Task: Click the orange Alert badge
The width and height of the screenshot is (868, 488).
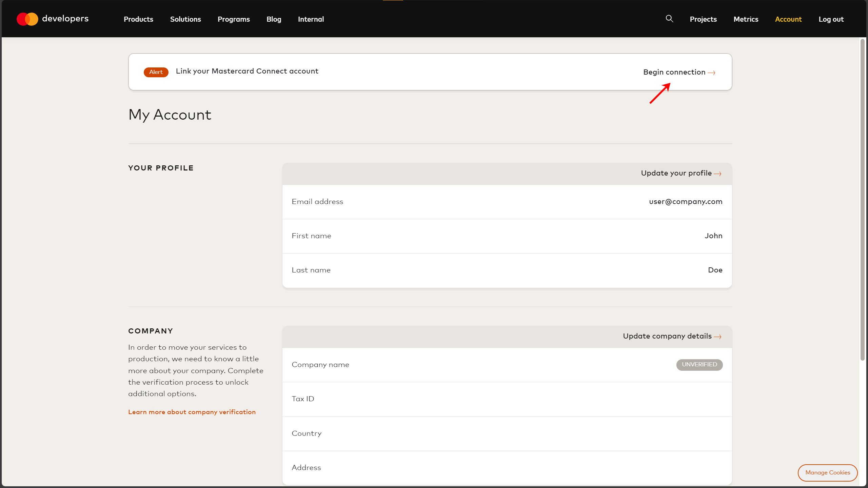Action: [x=156, y=72]
